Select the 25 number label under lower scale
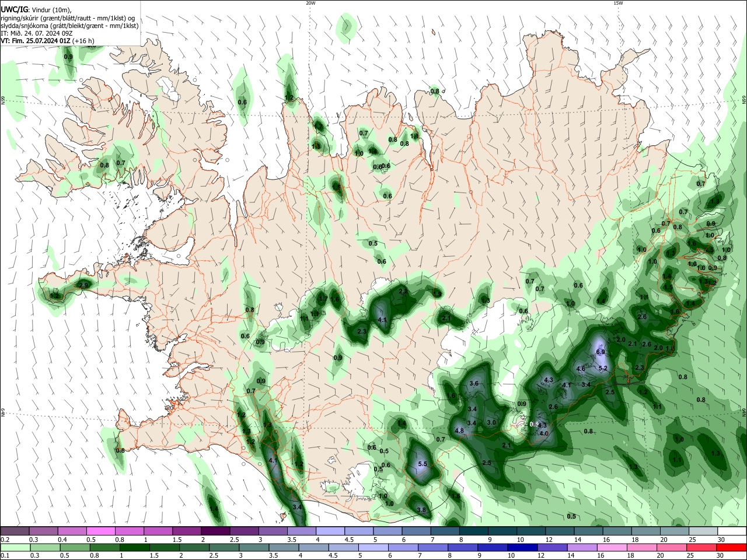747x560 pixels. click(690, 556)
